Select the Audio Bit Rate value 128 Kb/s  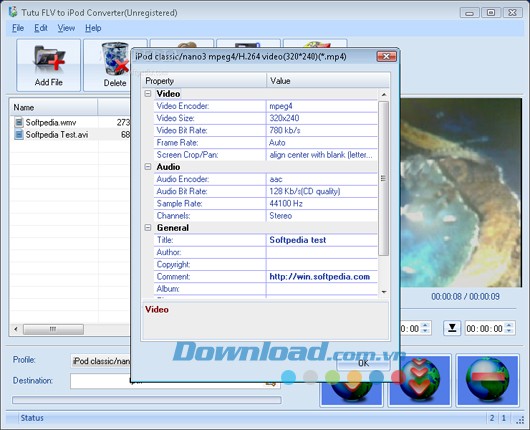[321, 191]
